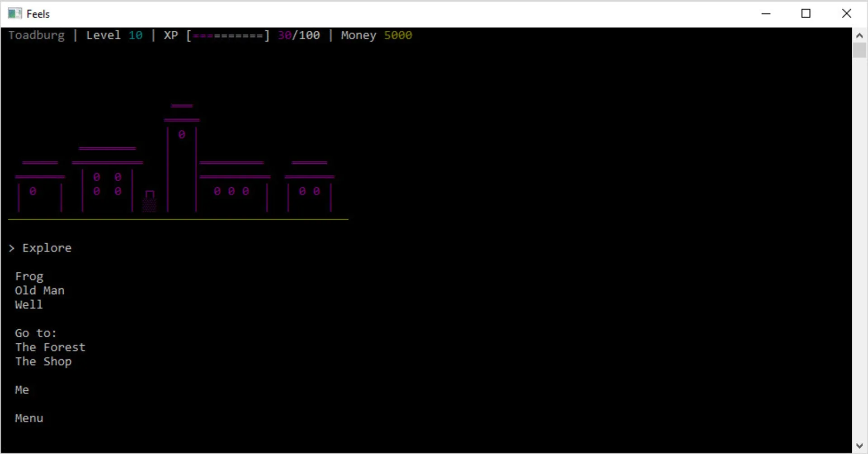Click the Feels app icon in title bar

[14, 14]
